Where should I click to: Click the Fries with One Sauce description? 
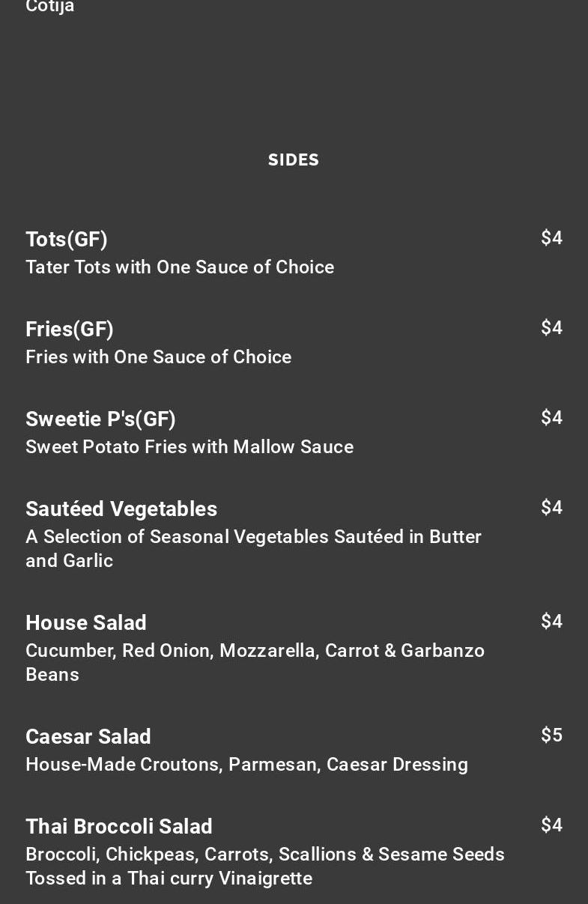tap(159, 357)
